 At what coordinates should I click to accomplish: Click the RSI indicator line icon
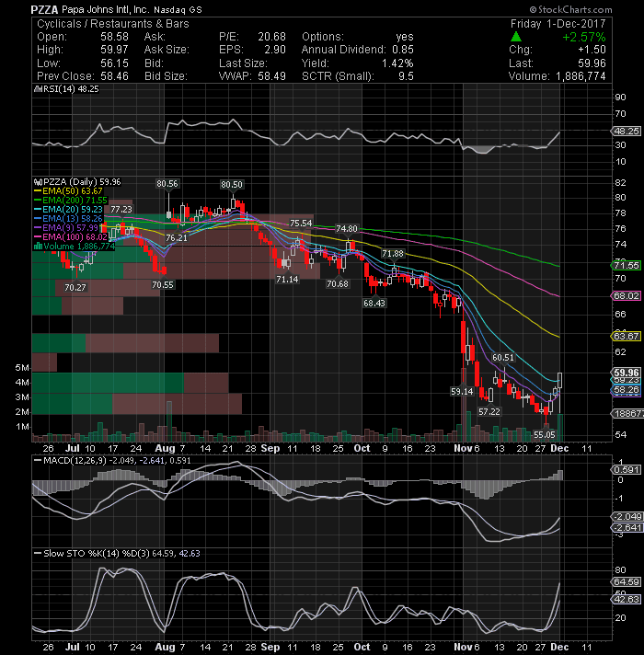[38, 89]
